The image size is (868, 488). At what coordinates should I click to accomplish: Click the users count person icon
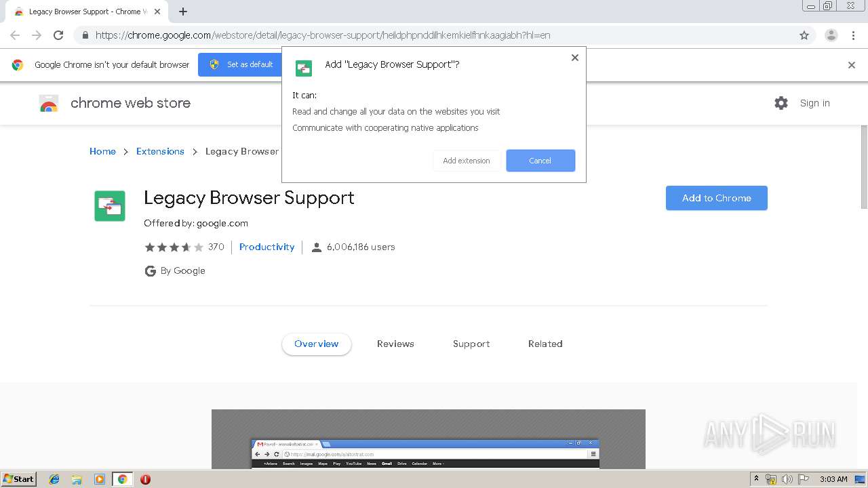pyautogui.click(x=316, y=247)
